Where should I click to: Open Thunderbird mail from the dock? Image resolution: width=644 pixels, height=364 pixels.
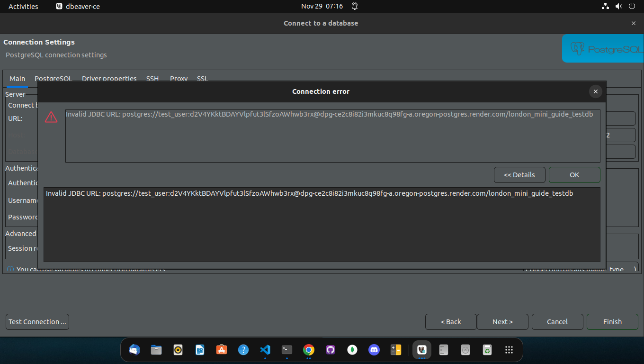(x=134, y=350)
